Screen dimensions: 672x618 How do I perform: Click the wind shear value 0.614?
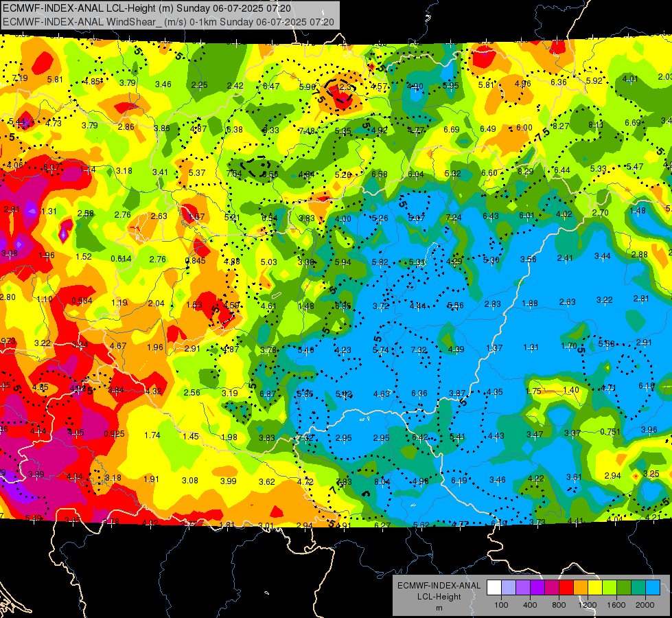[121, 259]
